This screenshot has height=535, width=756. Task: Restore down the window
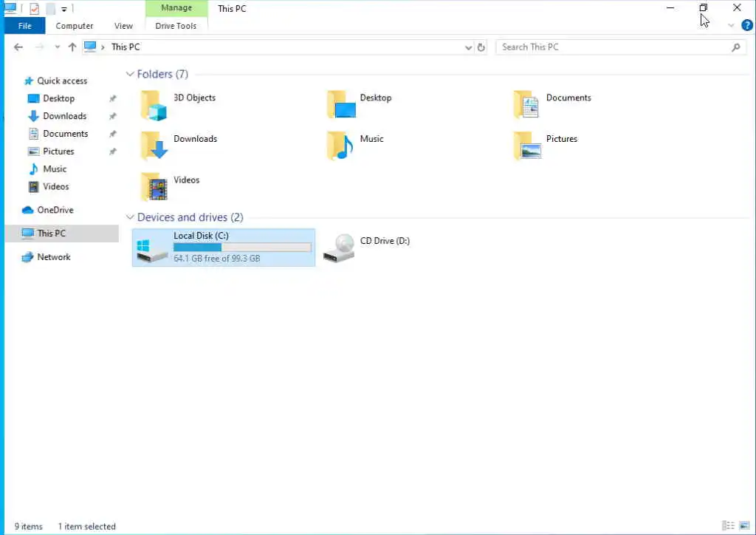tap(704, 7)
